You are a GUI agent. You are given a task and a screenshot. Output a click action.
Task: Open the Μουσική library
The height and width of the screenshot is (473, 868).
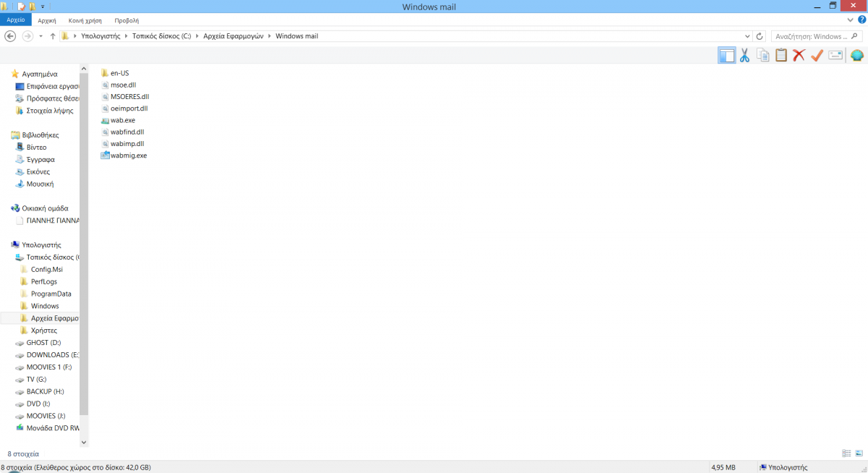pyautogui.click(x=35, y=184)
